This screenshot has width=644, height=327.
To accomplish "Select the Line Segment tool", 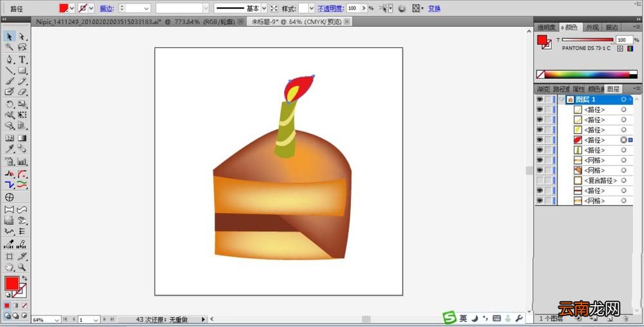I will pos(10,71).
